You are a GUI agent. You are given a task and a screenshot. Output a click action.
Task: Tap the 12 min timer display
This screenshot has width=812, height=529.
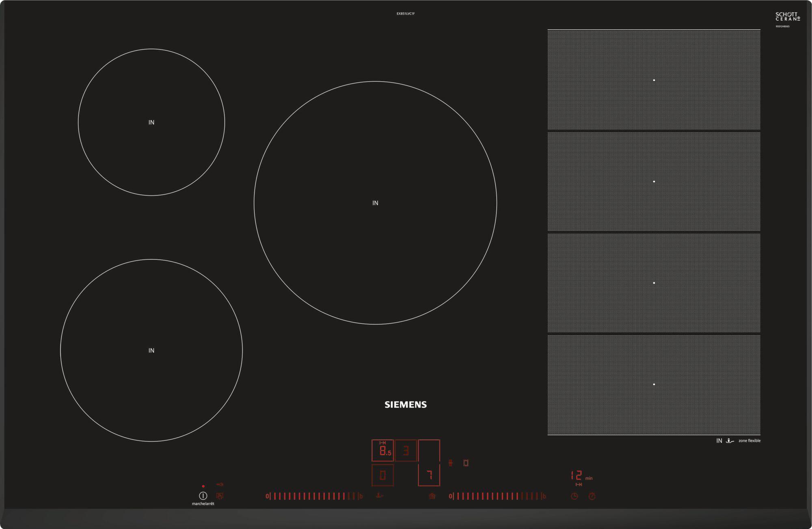coord(577,475)
